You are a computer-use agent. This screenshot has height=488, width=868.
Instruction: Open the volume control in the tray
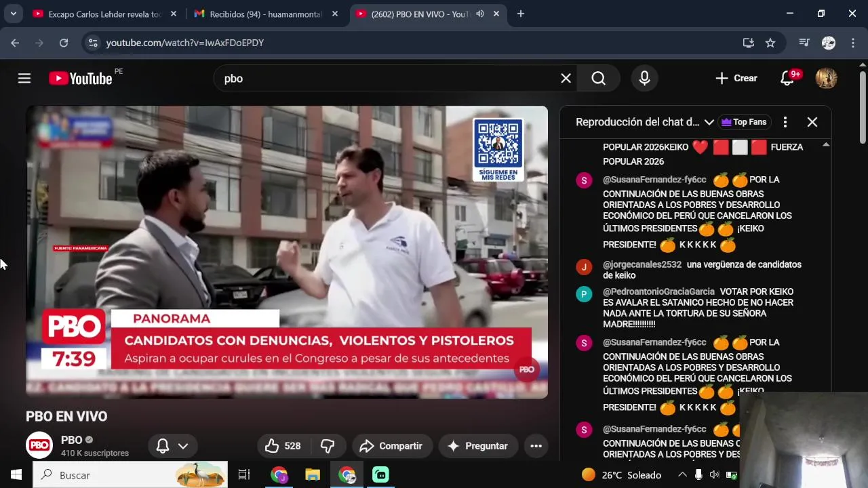(x=714, y=475)
